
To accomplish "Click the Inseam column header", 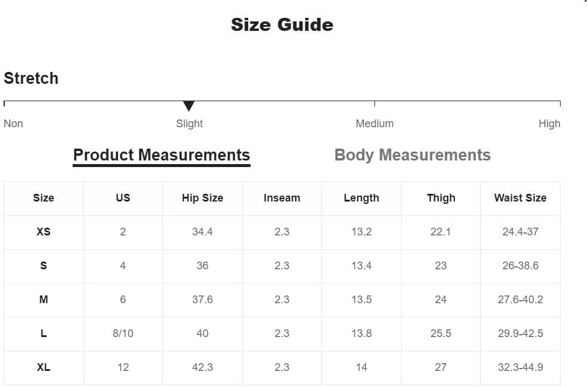I will tap(282, 198).
